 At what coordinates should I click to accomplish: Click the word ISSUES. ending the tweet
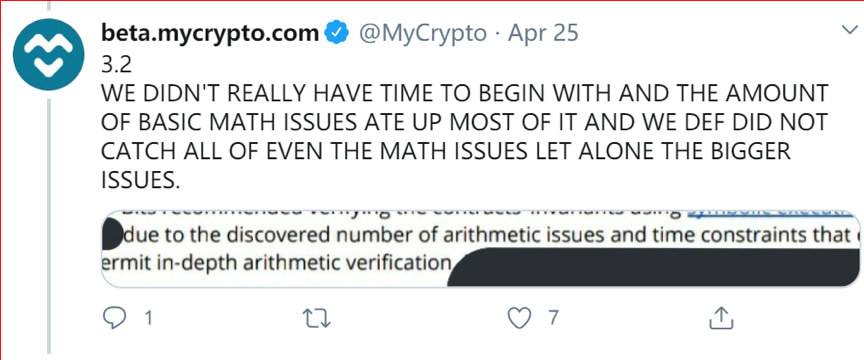point(141,181)
